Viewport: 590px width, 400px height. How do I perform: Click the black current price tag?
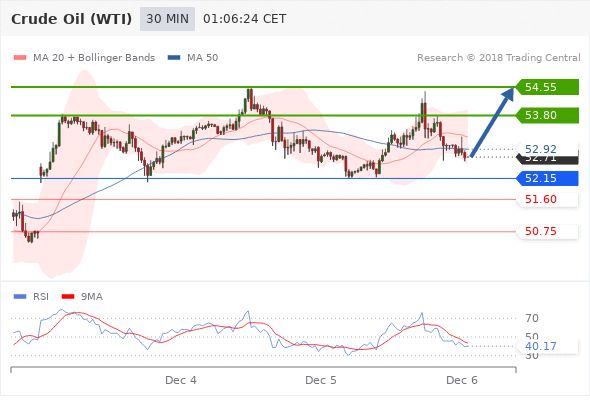[547, 159]
